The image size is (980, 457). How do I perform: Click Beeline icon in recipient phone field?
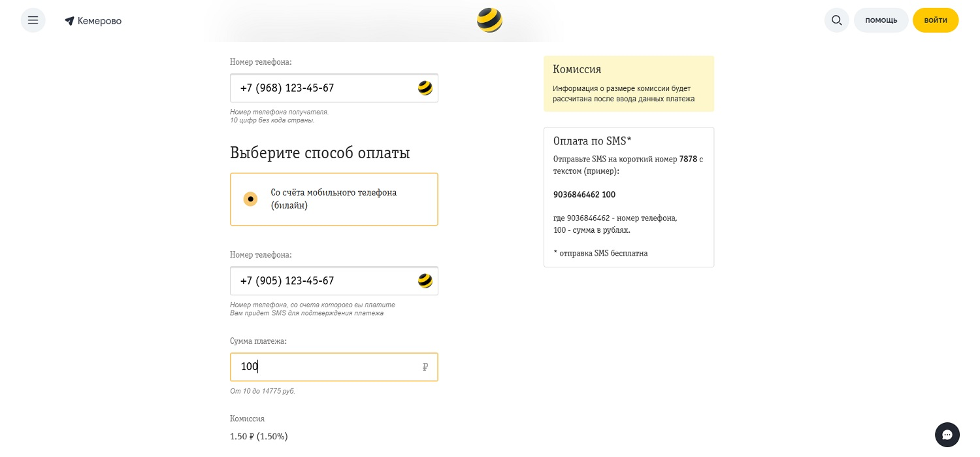(x=425, y=88)
